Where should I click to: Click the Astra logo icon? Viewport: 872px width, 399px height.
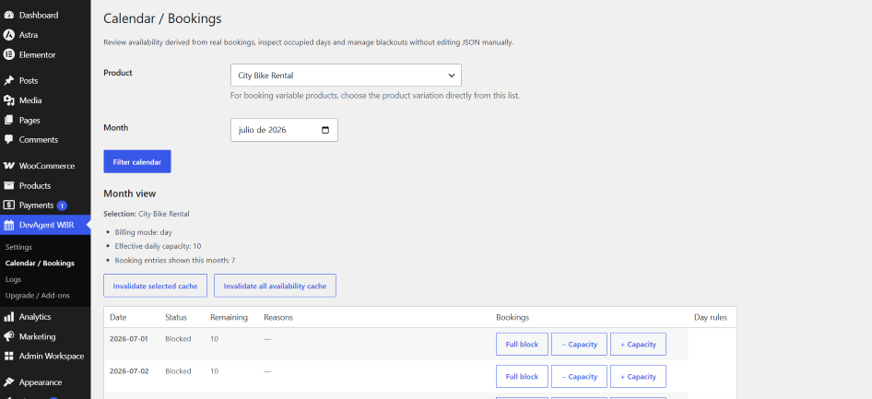[8, 35]
